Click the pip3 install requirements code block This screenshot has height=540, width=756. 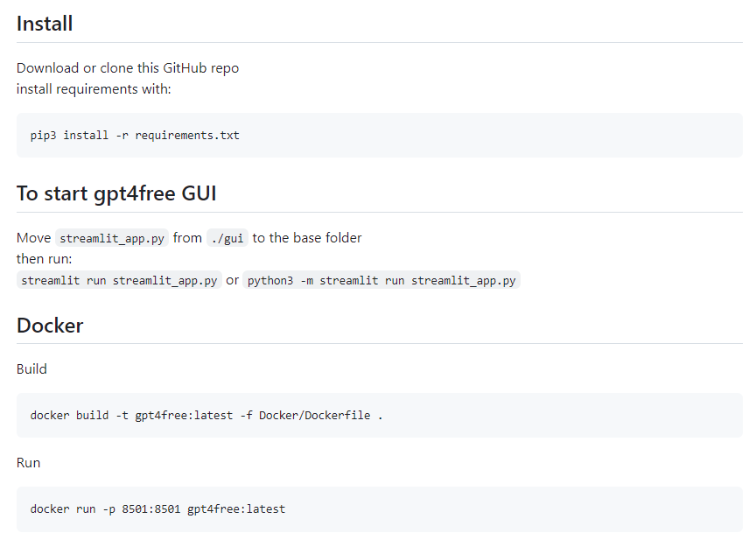[380, 135]
